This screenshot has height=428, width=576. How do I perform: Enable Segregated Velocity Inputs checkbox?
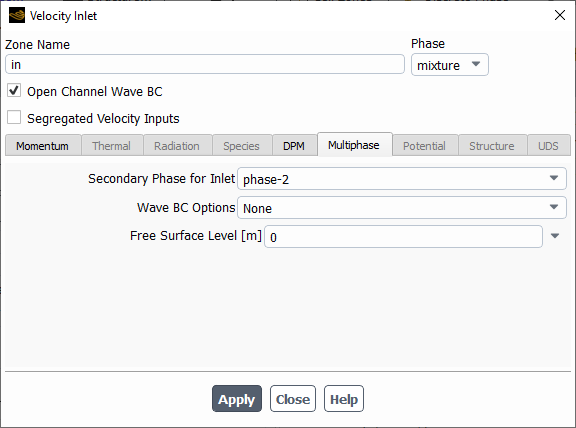(x=14, y=118)
